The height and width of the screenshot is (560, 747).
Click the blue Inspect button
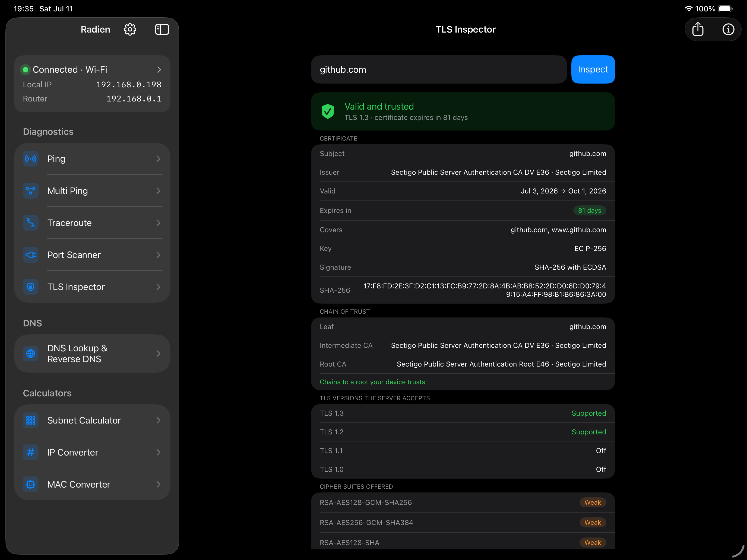593,69
